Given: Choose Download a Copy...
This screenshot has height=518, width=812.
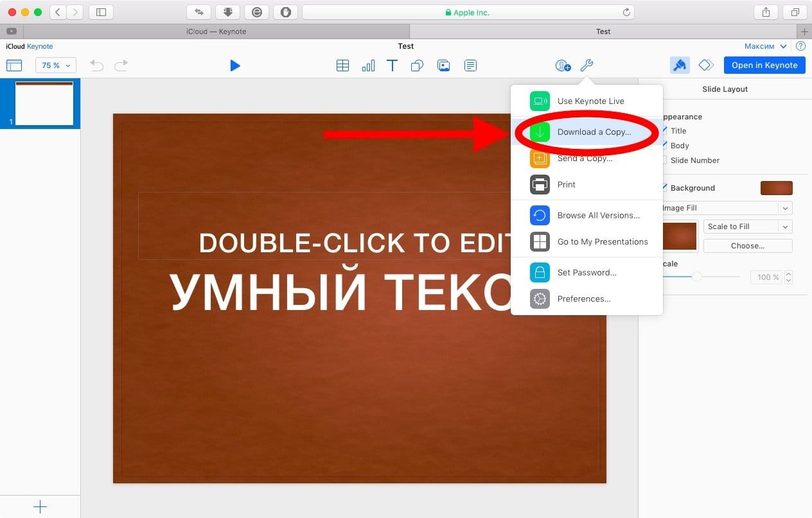Looking at the screenshot, I should coord(587,132).
